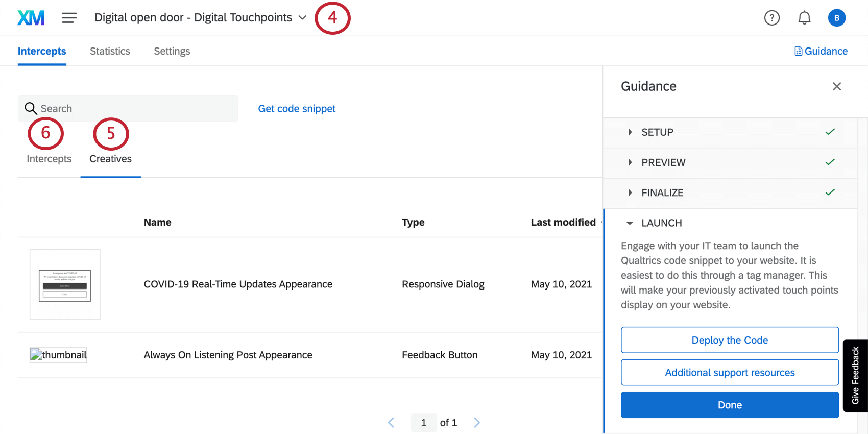Go to next page arrow
The width and height of the screenshot is (868, 434).
pos(477,422)
